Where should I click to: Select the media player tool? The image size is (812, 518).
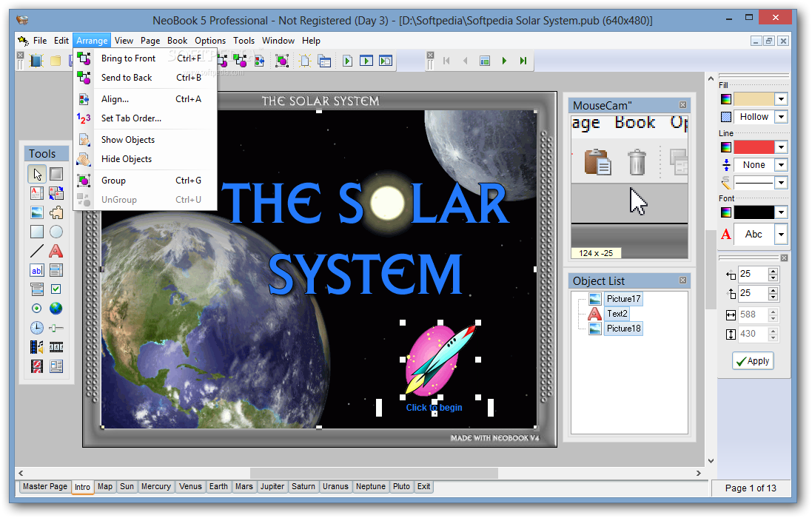click(37, 347)
